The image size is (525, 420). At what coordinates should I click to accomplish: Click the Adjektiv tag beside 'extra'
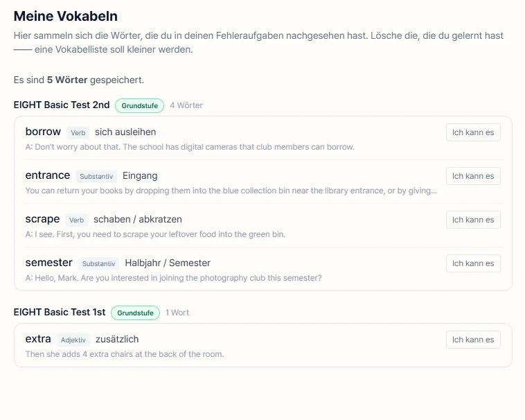73,340
